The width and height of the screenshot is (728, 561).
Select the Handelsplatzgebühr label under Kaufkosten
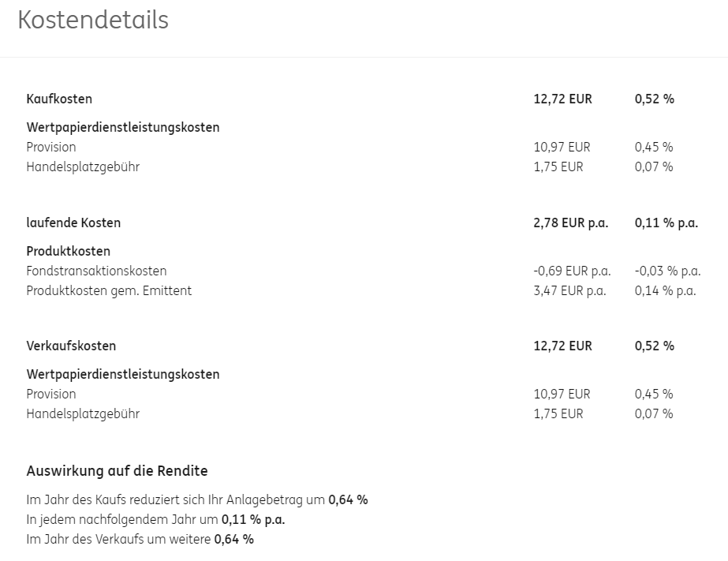tap(83, 167)
